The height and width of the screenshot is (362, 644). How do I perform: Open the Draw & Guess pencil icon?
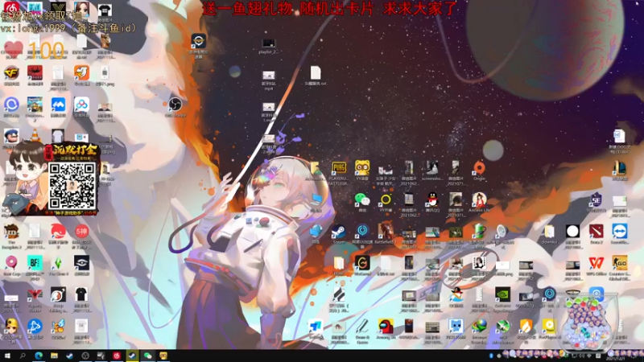(x=361, y=327)
